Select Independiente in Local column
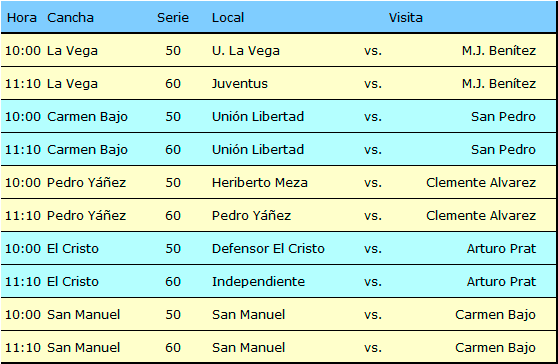 point(258,281)
